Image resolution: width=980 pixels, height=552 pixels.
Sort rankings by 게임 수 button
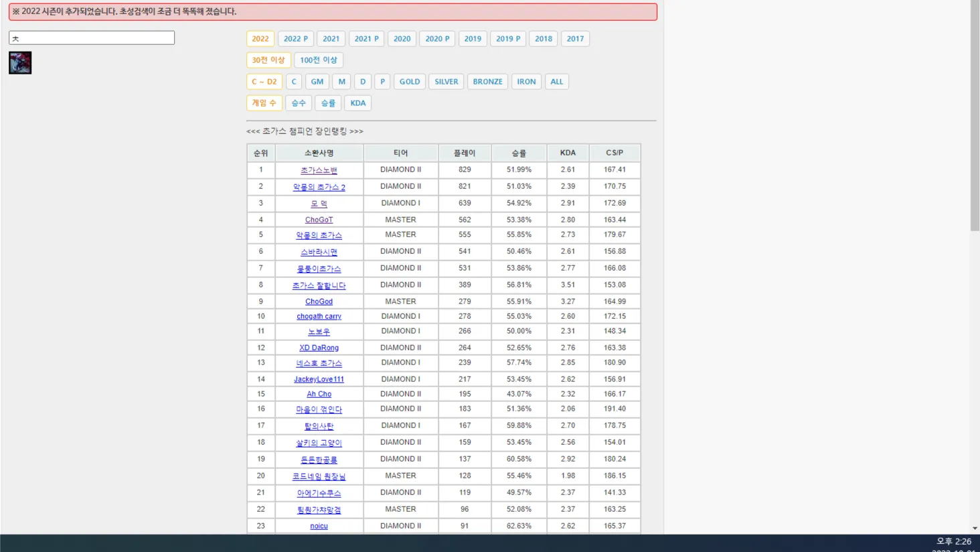pyautogui.click(x=264, y=103)
